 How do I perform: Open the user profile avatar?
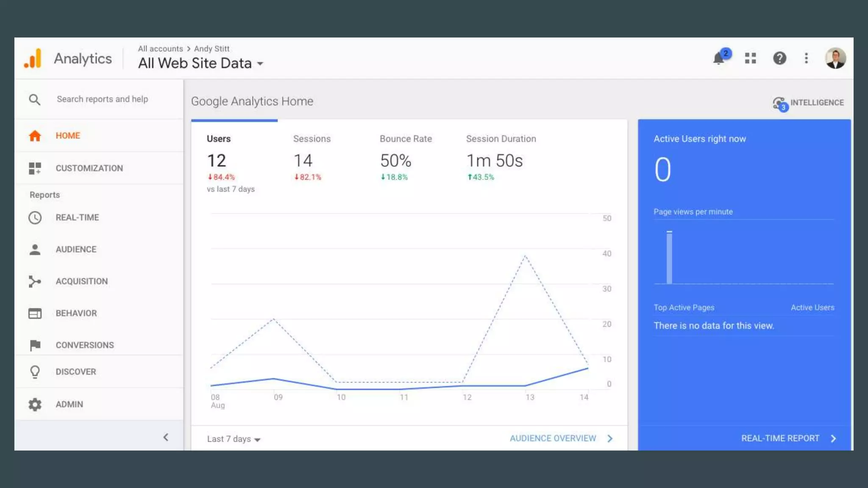[835, 58]
